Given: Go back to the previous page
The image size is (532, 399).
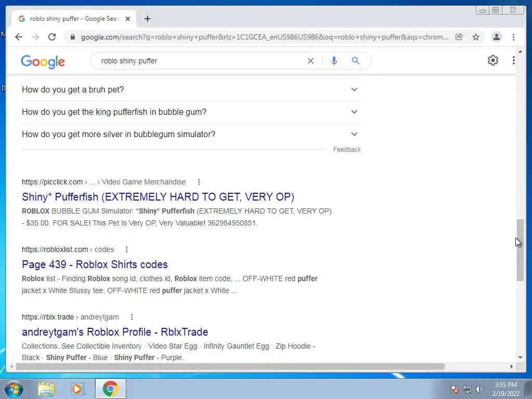Looking at the screenshot, I should (x=19, y=37).
